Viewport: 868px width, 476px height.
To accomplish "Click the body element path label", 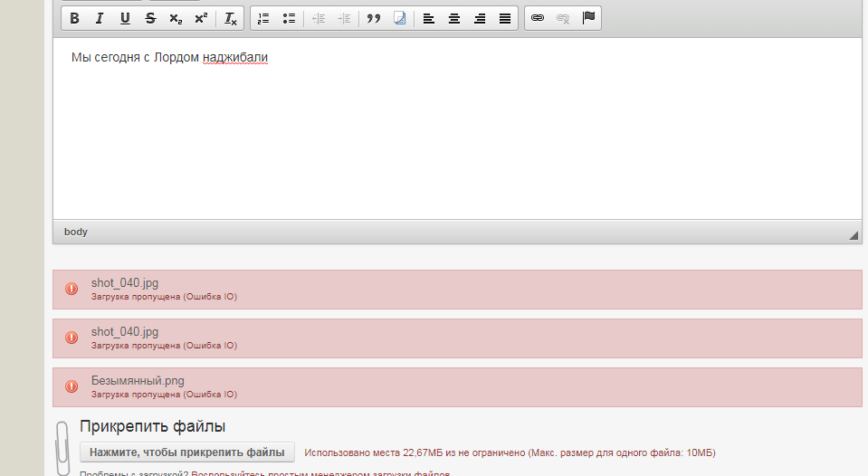I will point(76,232).
